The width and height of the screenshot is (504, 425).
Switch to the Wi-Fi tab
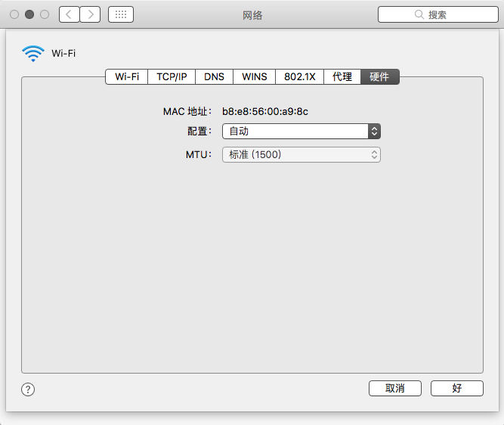[127, 76]
